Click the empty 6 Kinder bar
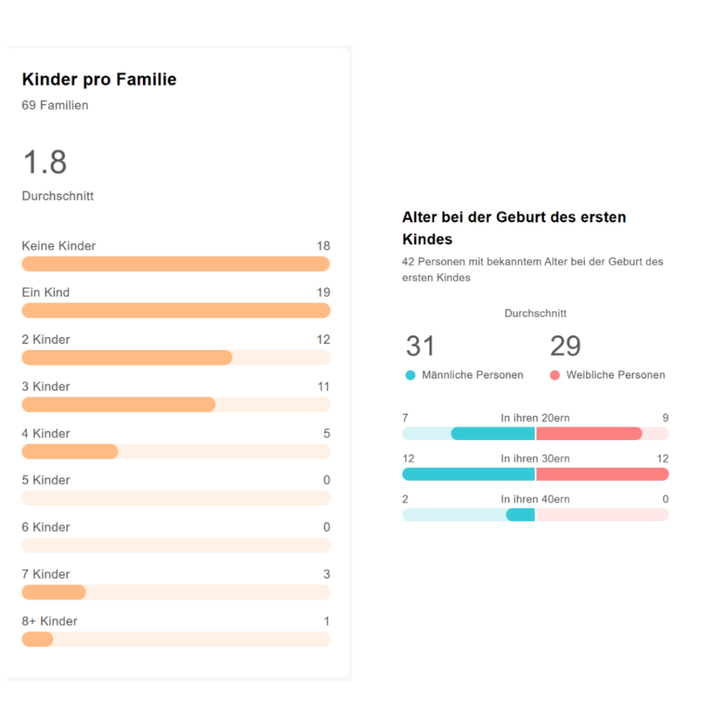 pos(176,545)
